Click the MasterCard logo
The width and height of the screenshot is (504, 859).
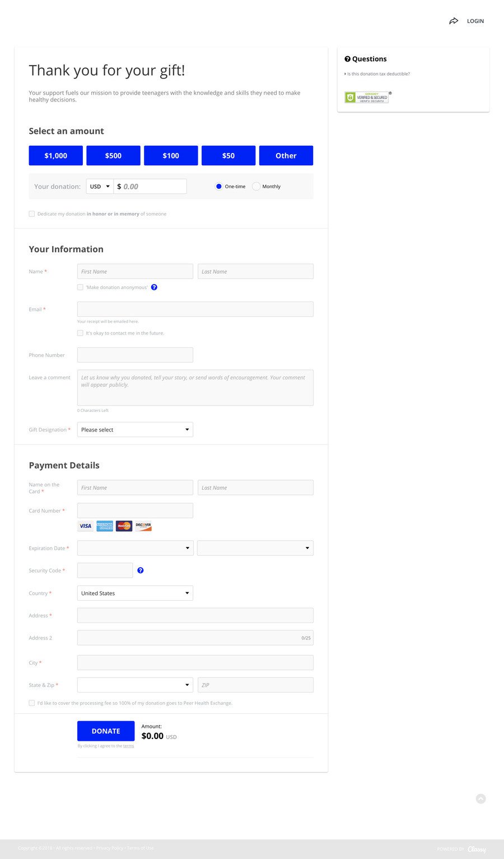(x=124, y=526)
